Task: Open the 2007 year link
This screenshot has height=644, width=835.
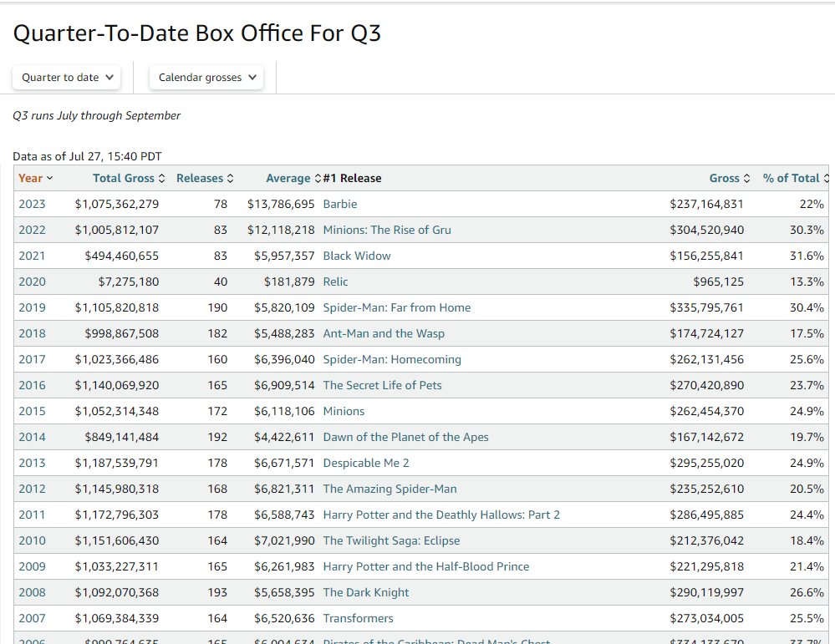Action: (x=32, y=618)
